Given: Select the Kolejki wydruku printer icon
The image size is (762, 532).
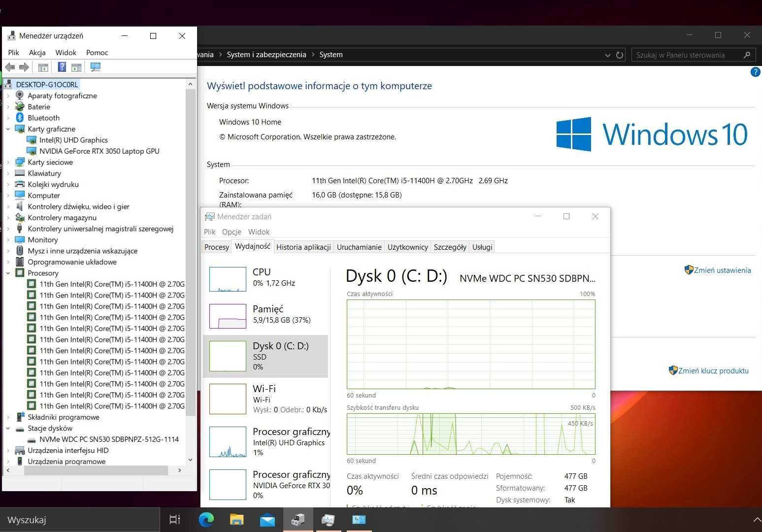Looking at the screenshot, I should coord(20,184).
